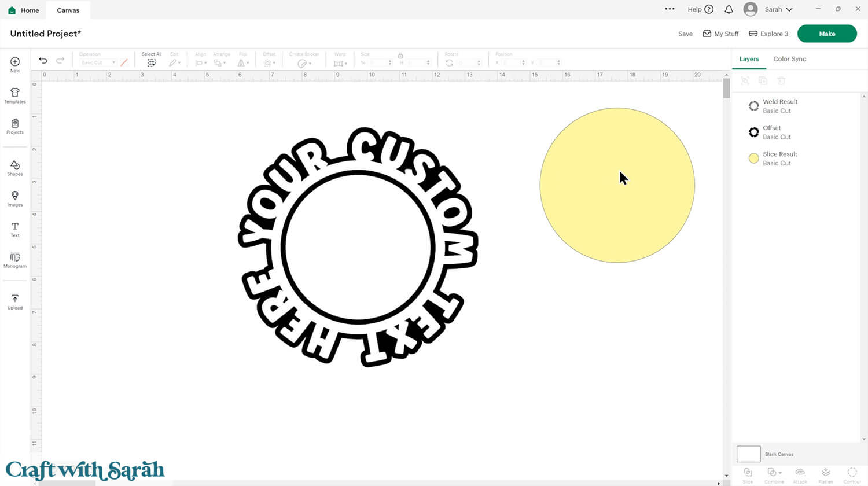Open the Create Sticker dropdown
Viewport: 868px width, 486px height.
click(x=304, y=63)
